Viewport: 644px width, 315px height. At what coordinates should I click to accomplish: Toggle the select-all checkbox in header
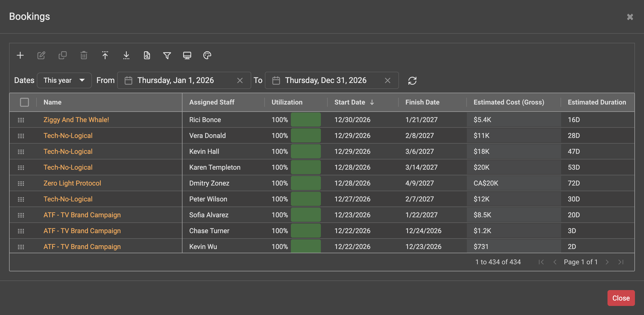[25, 102]
